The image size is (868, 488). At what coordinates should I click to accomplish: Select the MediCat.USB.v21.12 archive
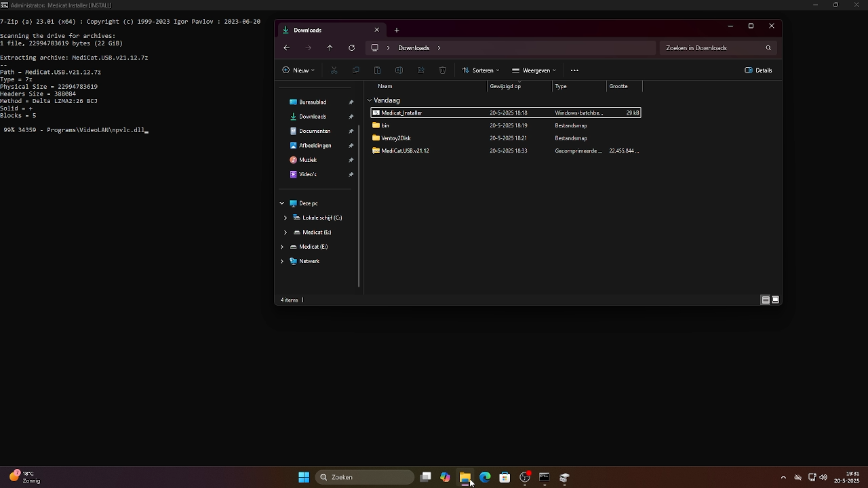[506, 151]
